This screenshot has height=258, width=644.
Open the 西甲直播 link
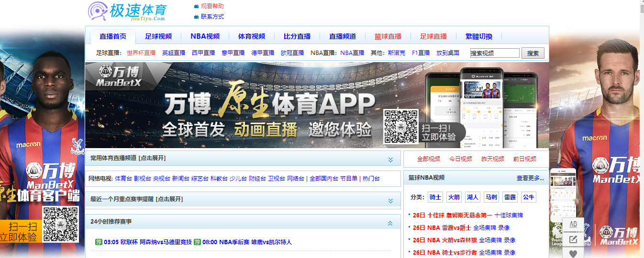[x=203, y=53]
